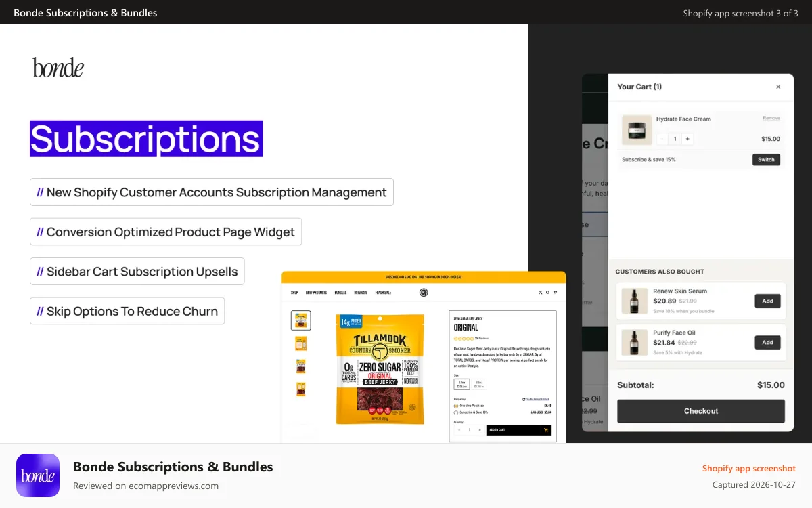Click the Add to Cart button
Screen dimensions: 812x508
point(519,430)
